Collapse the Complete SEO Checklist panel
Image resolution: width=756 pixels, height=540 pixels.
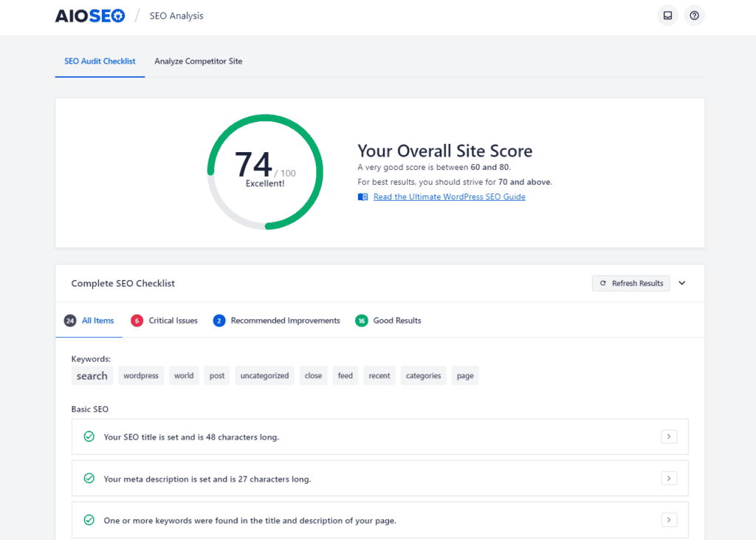(682, 284)
